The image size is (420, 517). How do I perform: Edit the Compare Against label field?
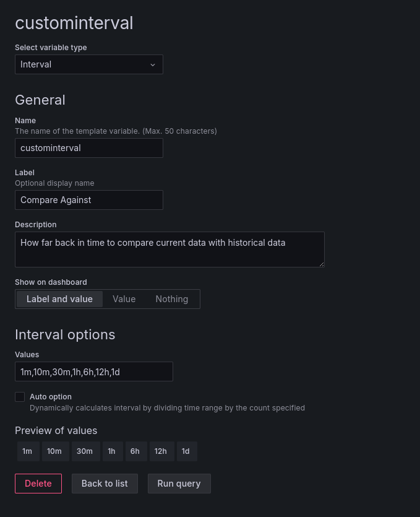pyautogui.click(x=89, y=200)
